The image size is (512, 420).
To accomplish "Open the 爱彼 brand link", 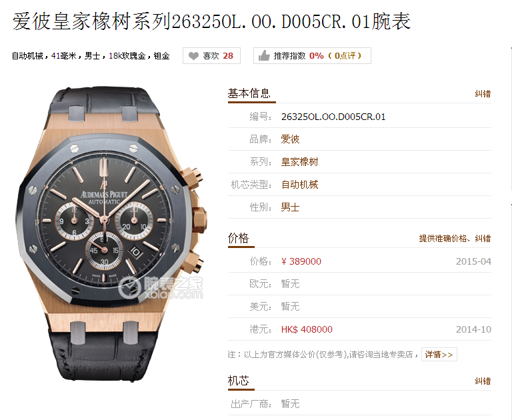I will [x=290, y=139].
